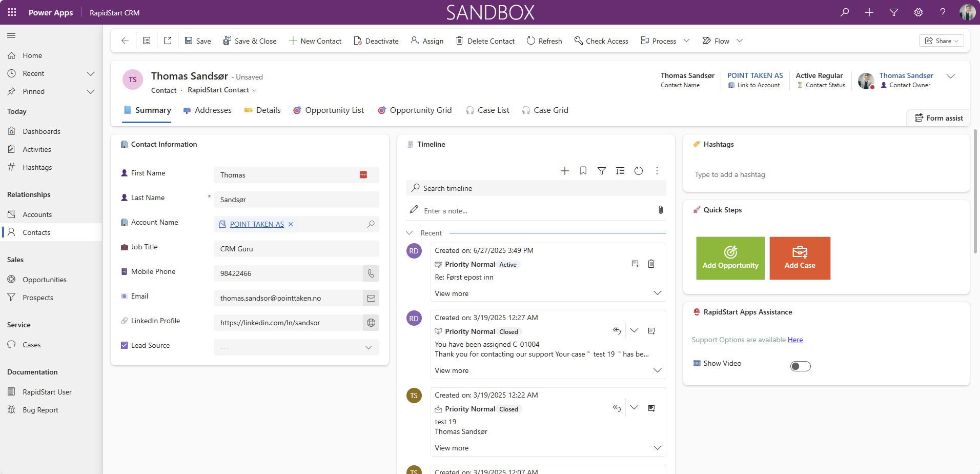Image resolution: width=980 pixels, height=474 pixels.
Task: Open the Opportunity Grid tab
Action: point(415,110)
